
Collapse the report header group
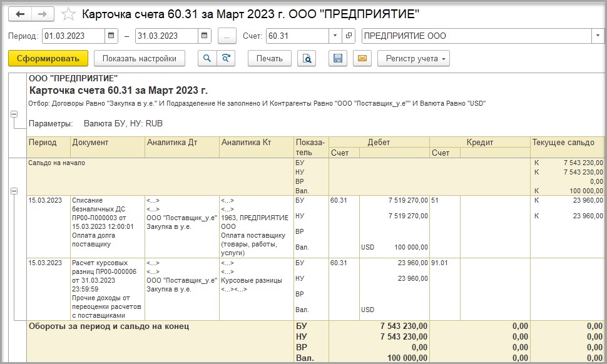(13, 114)
